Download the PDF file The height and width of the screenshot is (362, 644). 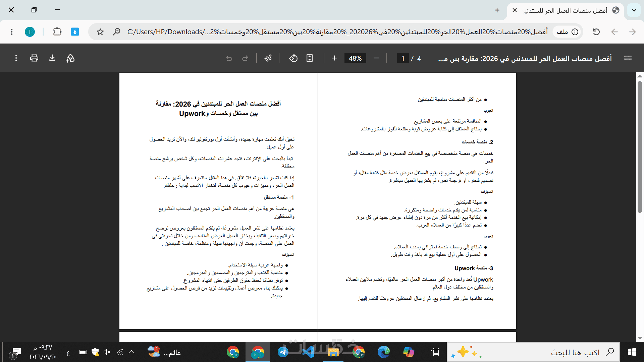[x=52, y=58]
